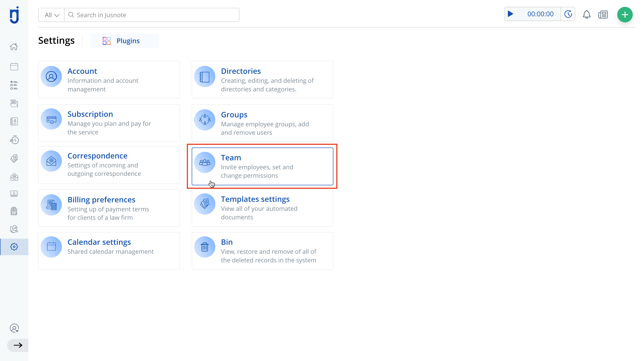Start the timer with the play button
Screen dimensions: 644x361
click(511, 14)
